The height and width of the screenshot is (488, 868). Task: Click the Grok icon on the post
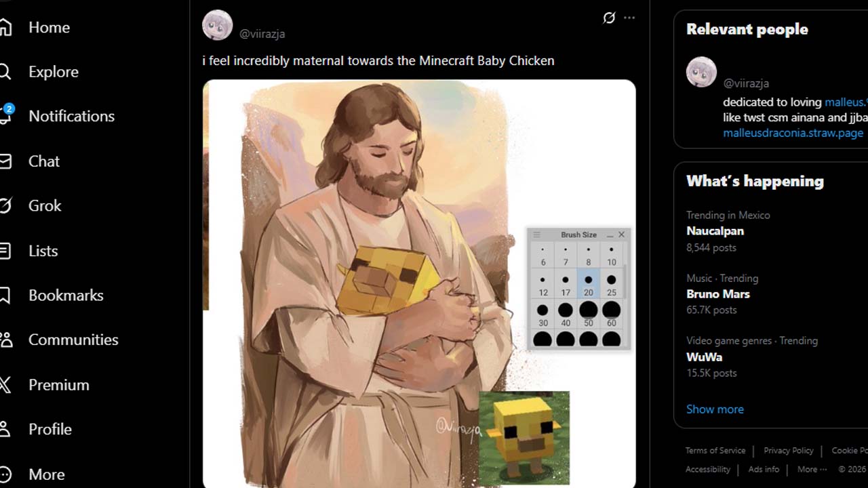pos(609,18)
